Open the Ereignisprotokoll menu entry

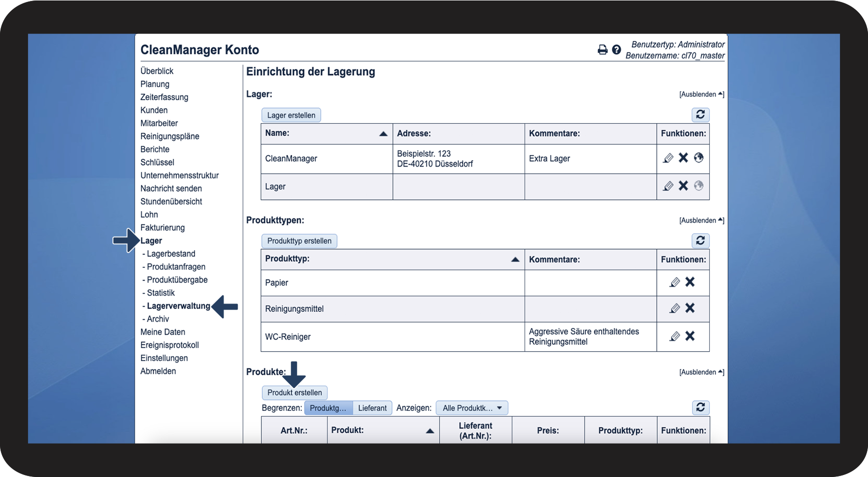169,345
